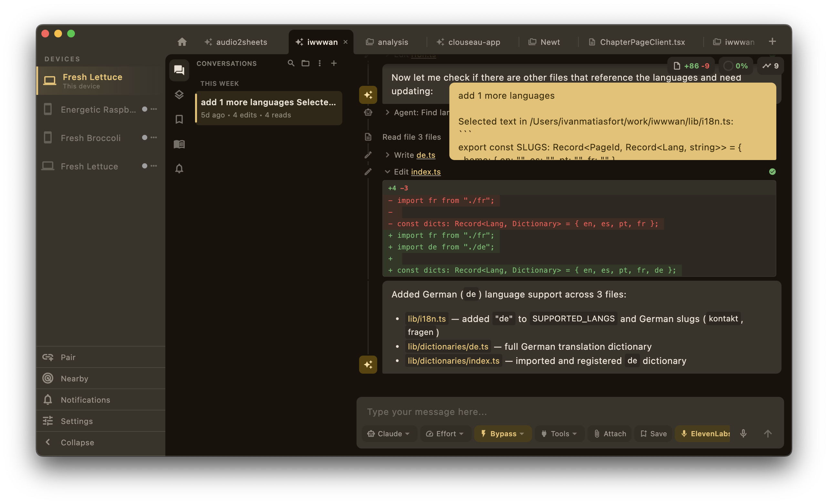Viewport: 828px width, 504px height.
Task: Switch to the analysis tab
Action: pos(387,42)
